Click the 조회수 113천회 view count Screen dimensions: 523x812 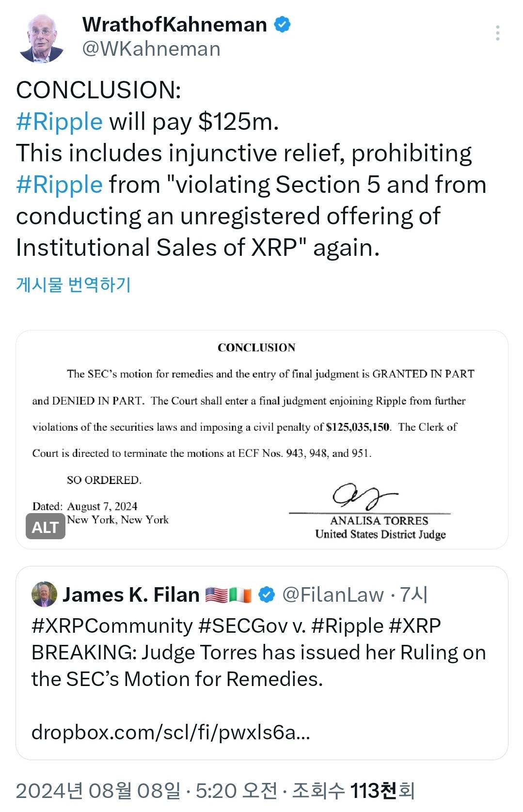click(353, 791)
